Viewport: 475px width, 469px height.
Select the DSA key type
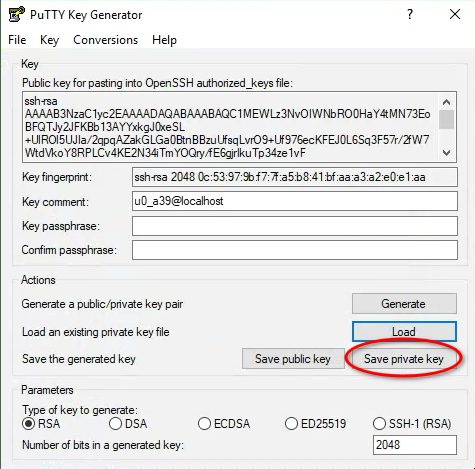tap(115, 424)
